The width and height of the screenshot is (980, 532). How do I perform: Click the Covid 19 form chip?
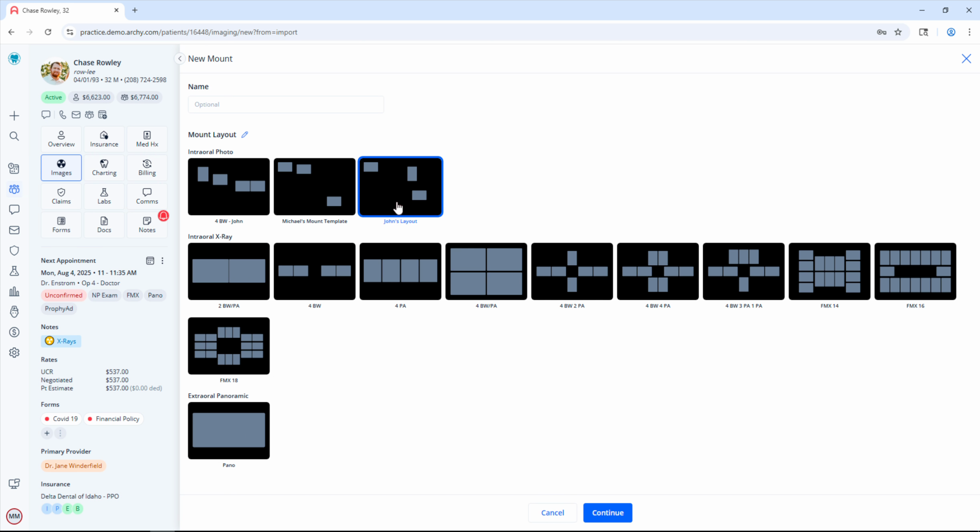tap(61, 419)
